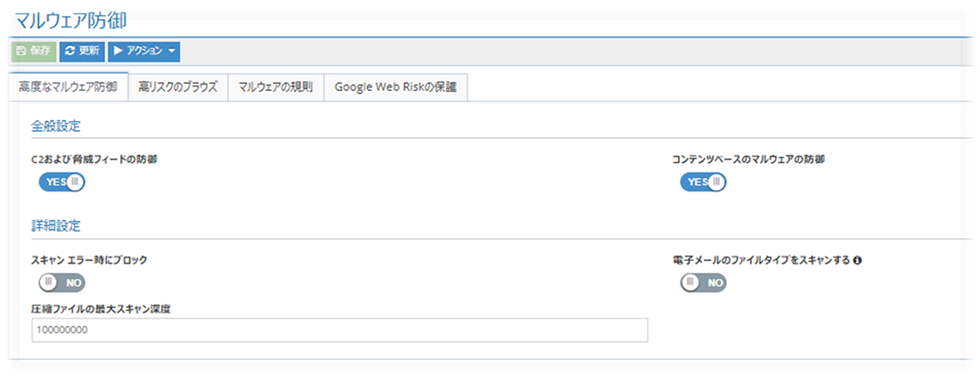Click the スキャン エラー時にブロック label text
Screen dimensions: 980x382
click(x=88, y=261)
